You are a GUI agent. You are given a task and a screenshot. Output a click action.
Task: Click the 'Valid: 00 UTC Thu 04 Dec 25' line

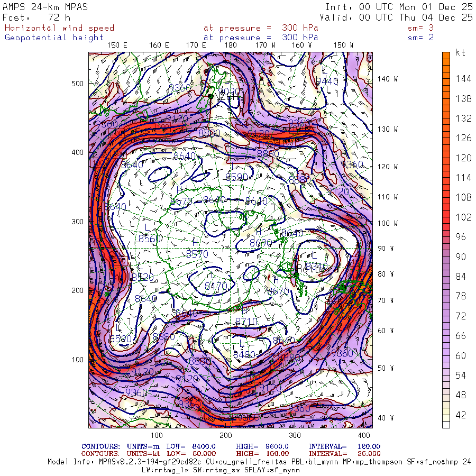click(396, 17)
